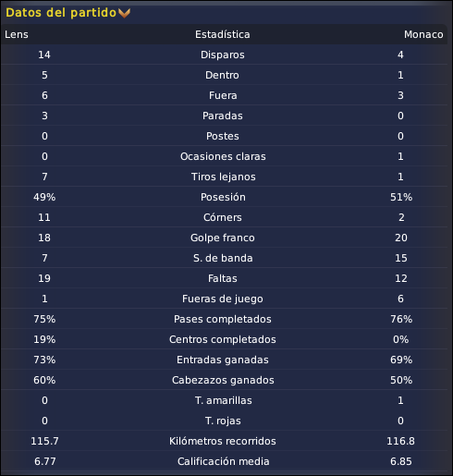Select the Calificación media row
This screenshot has width=453, height=476.
(x=224, y=461)
